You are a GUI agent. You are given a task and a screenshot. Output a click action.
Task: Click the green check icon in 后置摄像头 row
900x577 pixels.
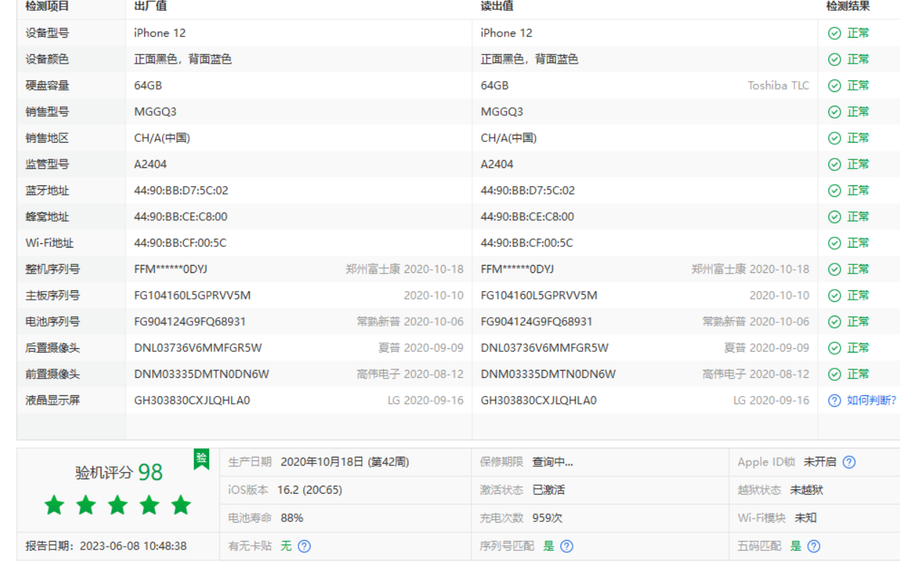point(835,348)
